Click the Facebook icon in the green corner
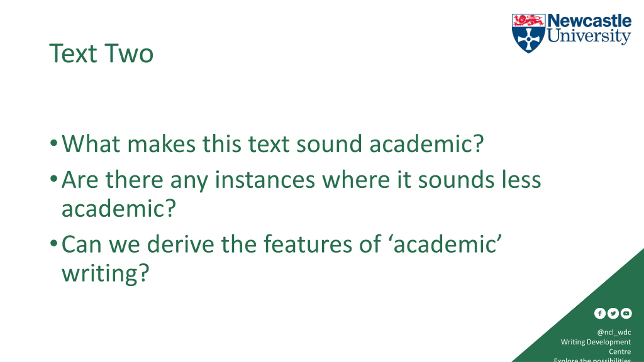The image size is (644, 362). click(x=600, y=313)
